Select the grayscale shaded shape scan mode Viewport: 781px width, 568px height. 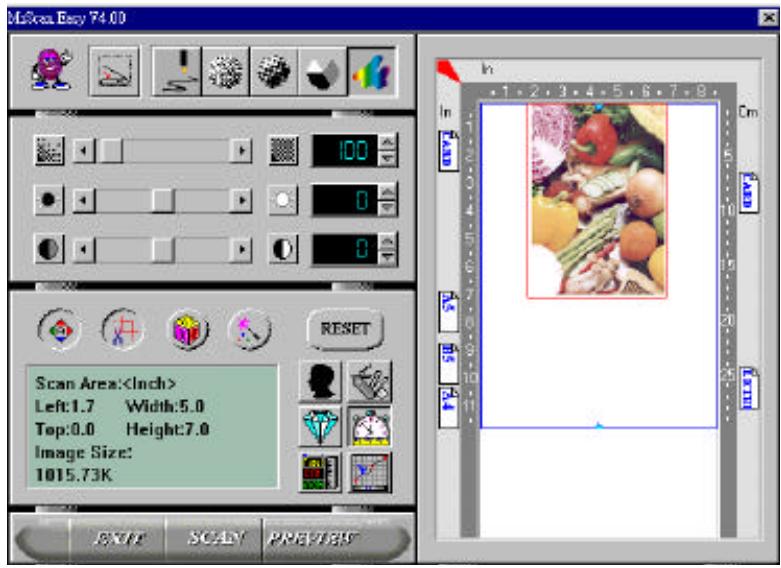[322, 71]
